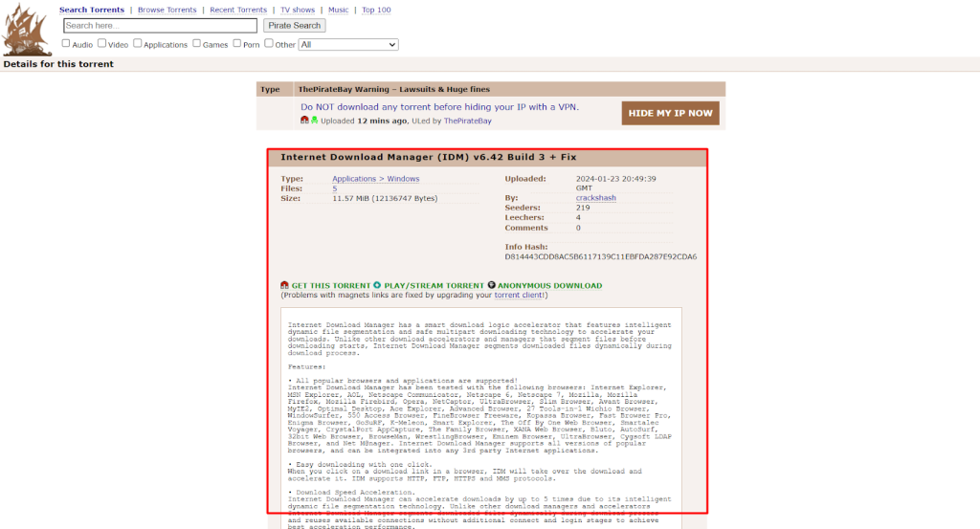Click the torrent title Internet Download Manager v6.42
This screenshot has width=980, height=529.
(428, 158)
